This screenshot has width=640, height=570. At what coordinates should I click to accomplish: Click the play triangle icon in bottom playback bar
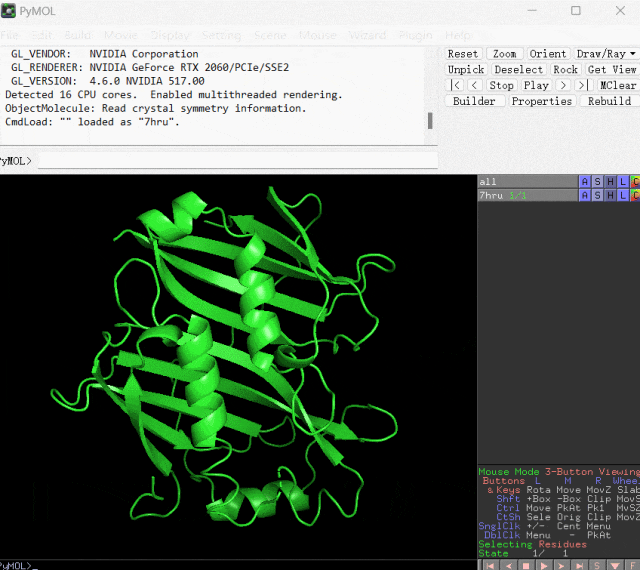tap(544, 566)
